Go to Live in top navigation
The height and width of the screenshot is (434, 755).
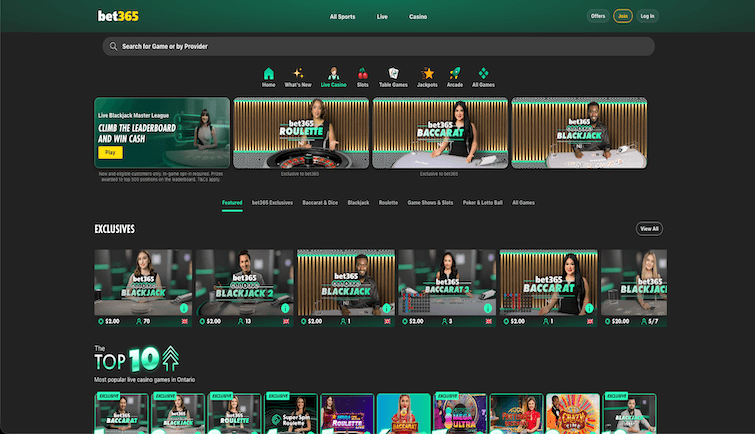382,16
